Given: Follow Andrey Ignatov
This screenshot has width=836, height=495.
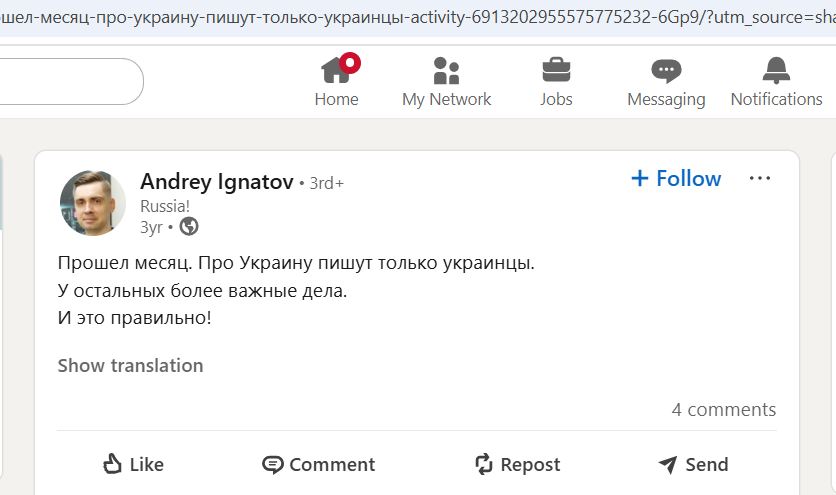Looking at the screenshot, I should click(676, 179).
